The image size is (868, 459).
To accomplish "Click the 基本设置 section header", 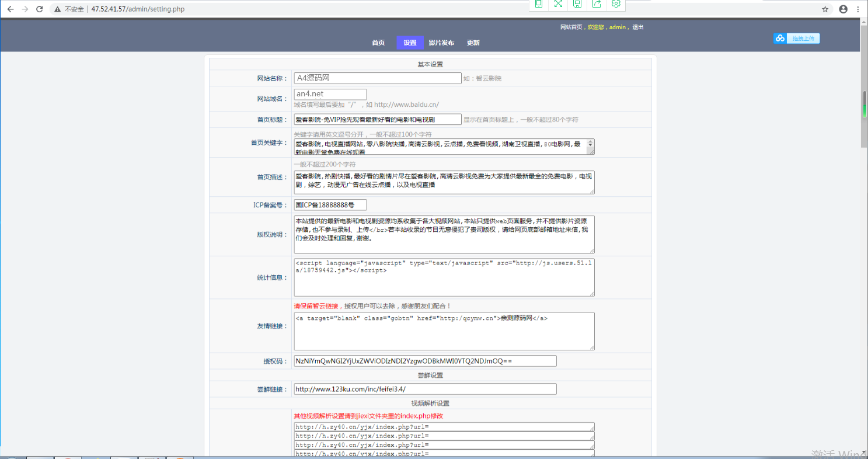I will point(430,64).
